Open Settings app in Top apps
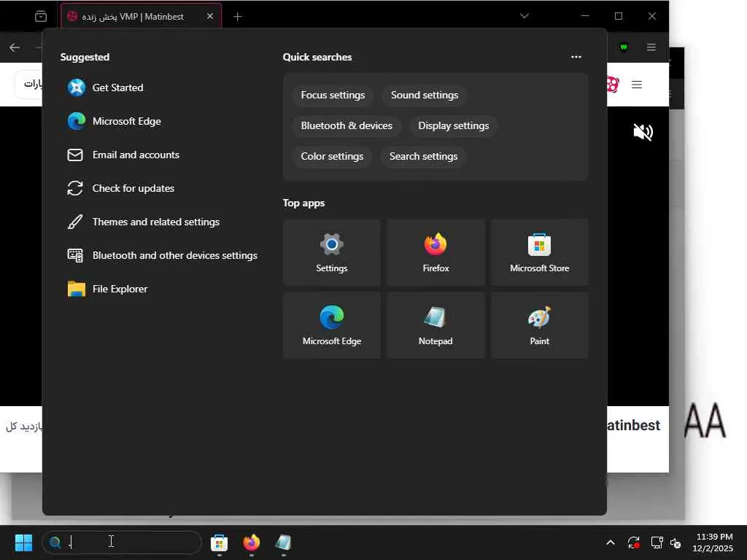747x560 pixels. pos(332,252)
